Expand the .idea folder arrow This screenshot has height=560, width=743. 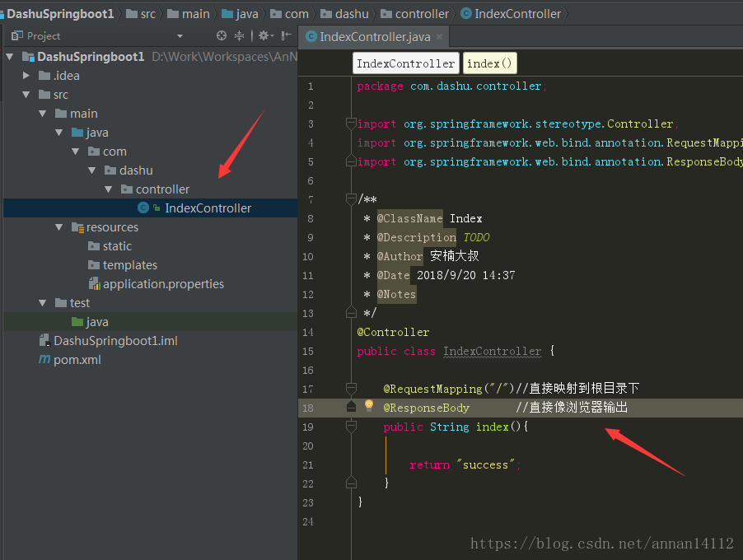tap(26, 75)
